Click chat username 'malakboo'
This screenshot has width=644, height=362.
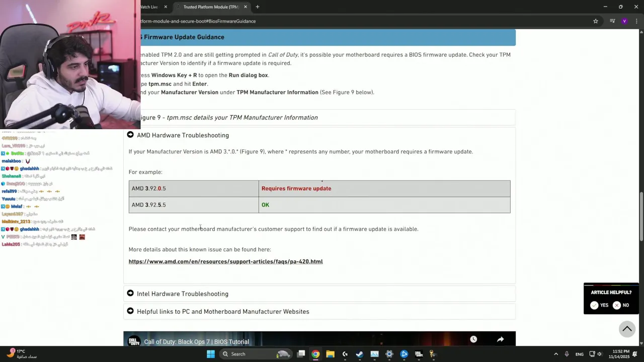tap(12, 161)
